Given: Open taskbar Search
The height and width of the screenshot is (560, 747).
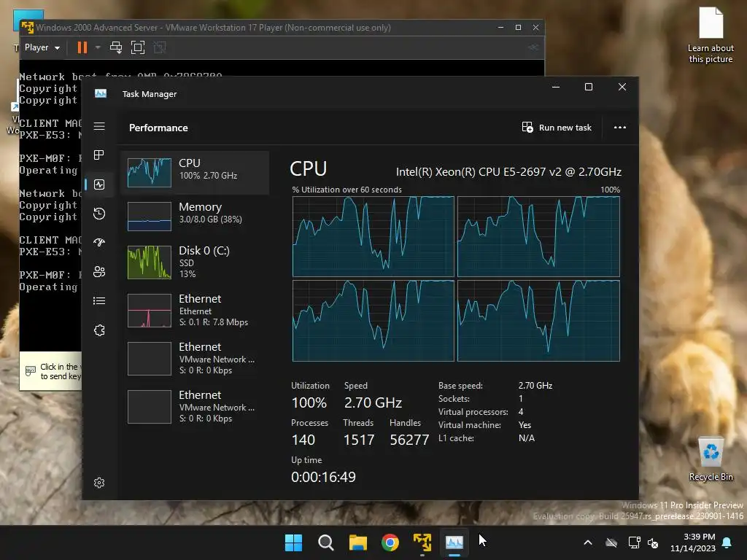Looking at the screenshot, I should 326,542.
